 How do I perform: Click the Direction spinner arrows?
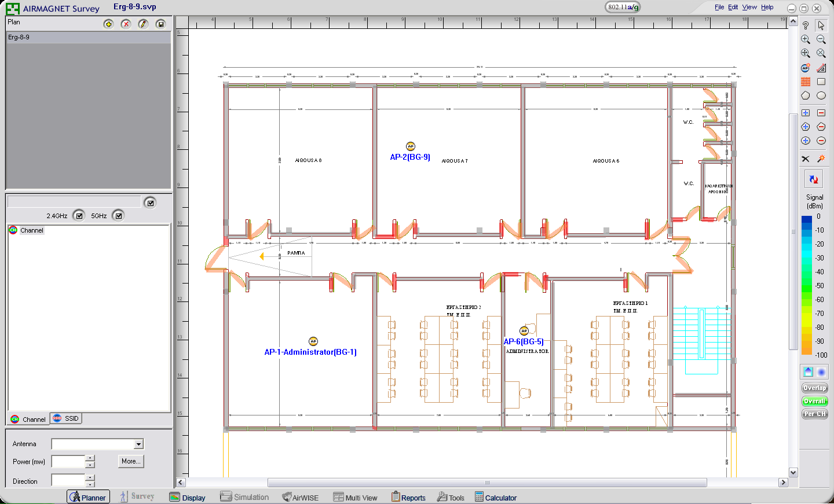pos(90,480)
